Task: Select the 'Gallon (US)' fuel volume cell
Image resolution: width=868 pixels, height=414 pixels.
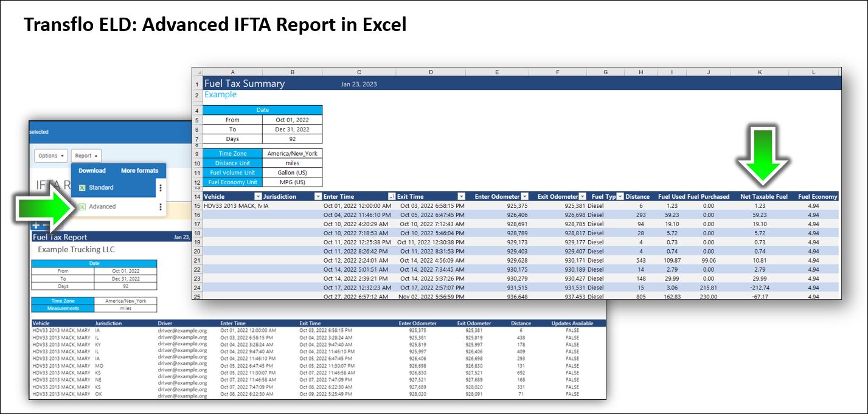Action: [x=293, y=173]
